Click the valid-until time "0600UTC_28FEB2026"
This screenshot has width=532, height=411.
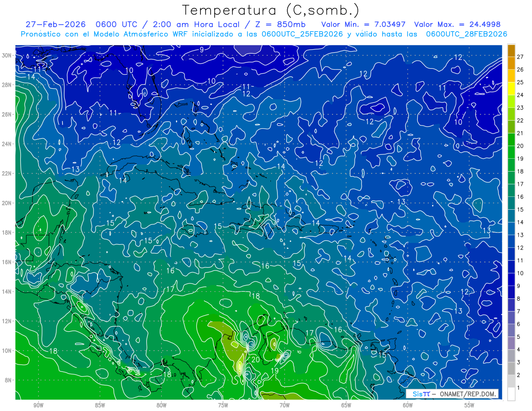click(466, 34)
